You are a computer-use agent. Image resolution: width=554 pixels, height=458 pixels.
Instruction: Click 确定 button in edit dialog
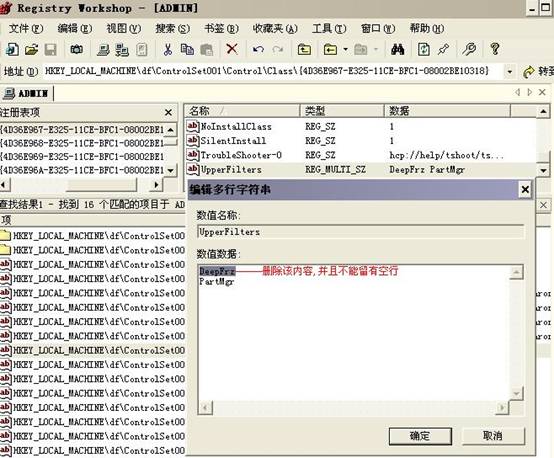420,436
